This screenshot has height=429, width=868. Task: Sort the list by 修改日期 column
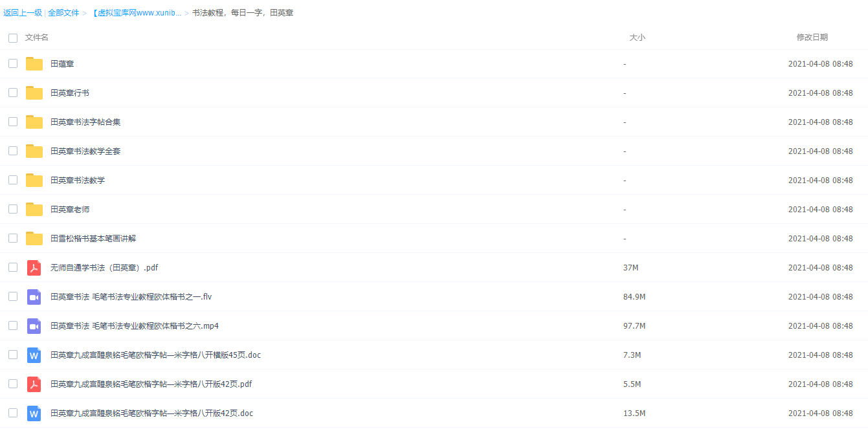coord(812,38)
